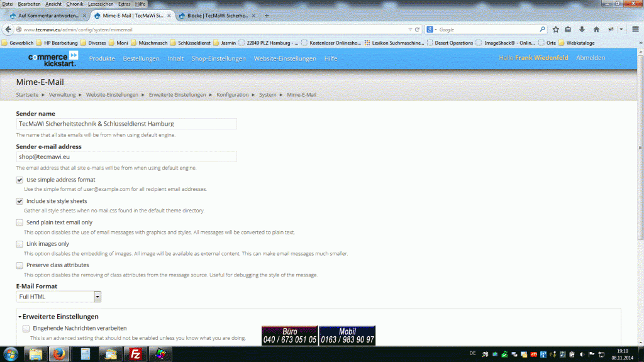The height and width of the screenshot is (362, 644).
Task: Enable Send plain text email only
Action: pyautogui.click(x=19, y=222)
